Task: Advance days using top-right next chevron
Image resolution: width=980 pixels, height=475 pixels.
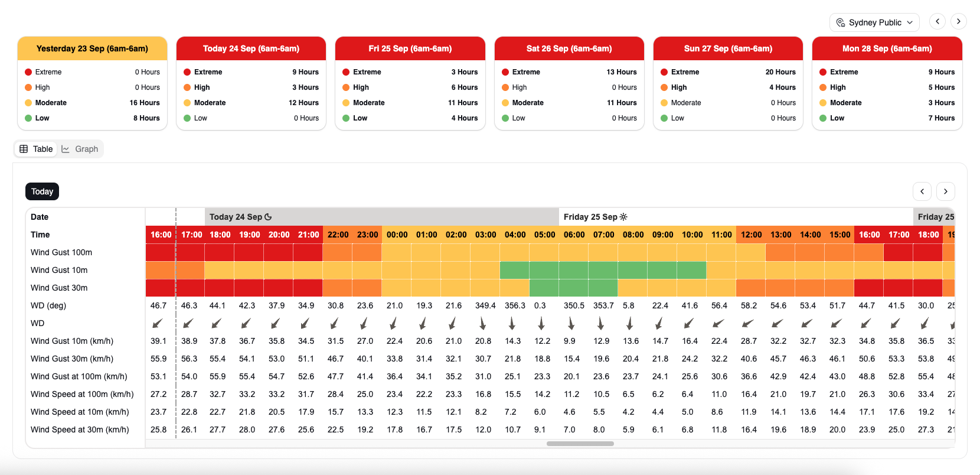Action: pos(959,21)
